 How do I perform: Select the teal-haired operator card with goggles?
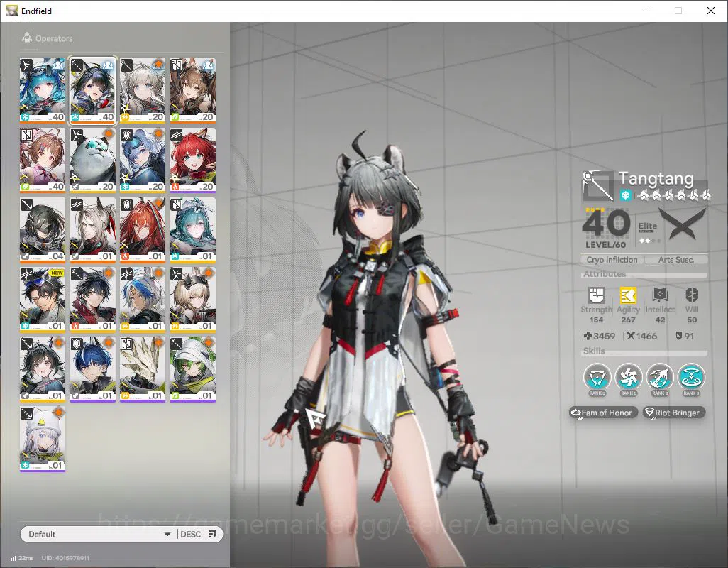43,91
